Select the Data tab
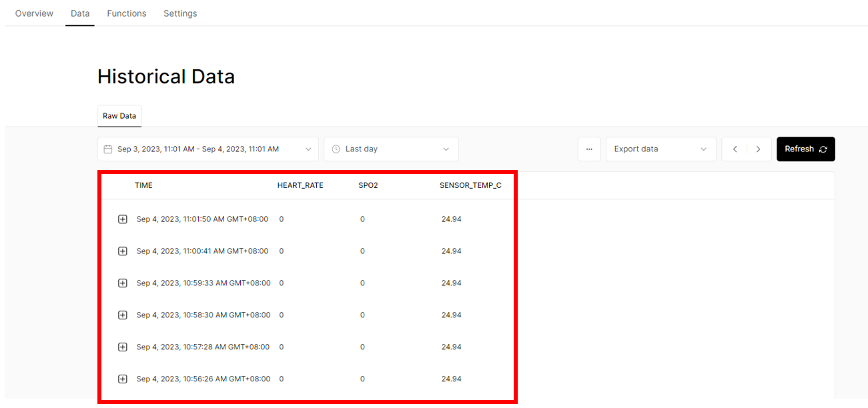868x408 pixels. (x=80, y=13)
